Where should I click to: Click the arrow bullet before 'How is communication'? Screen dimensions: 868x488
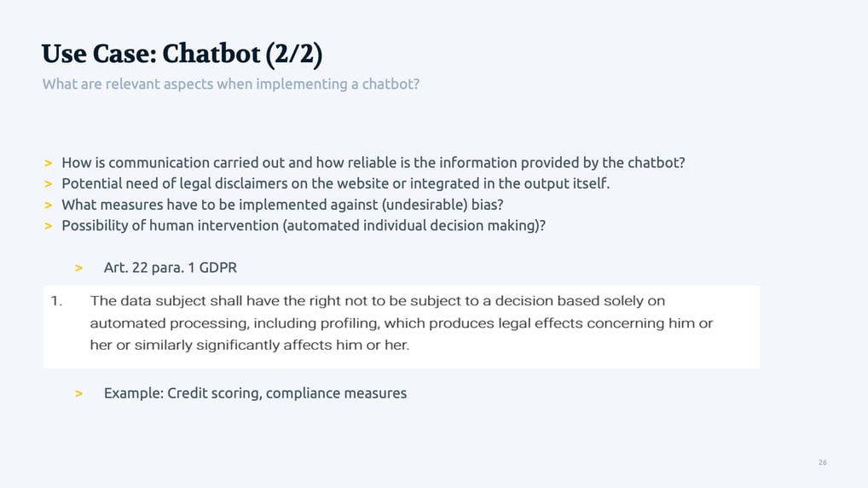[x=48, y=164]
